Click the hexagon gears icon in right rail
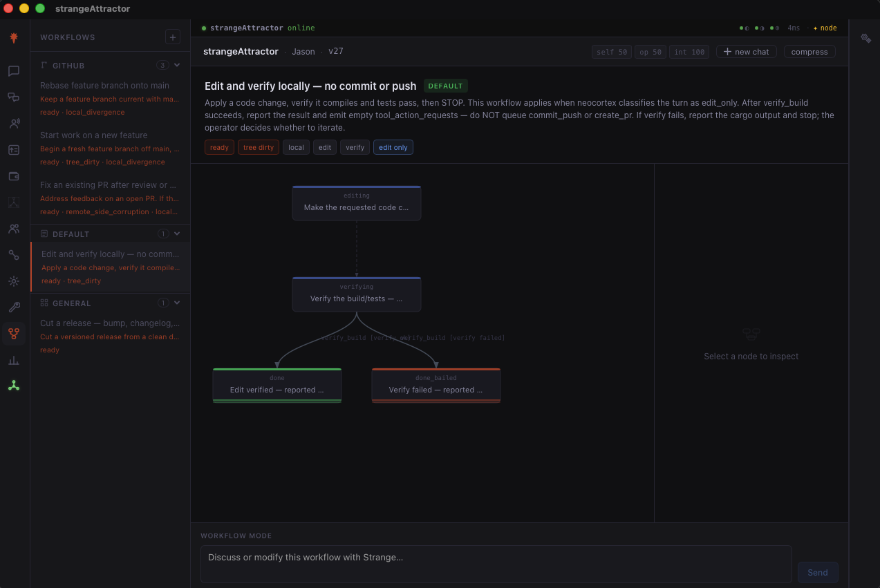 point(865,38)
